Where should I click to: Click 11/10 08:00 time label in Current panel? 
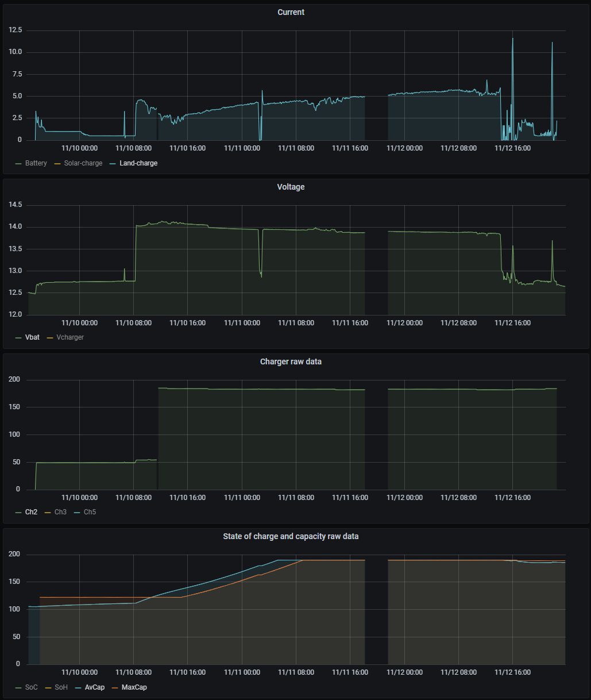pyautogui.click(x=134, y=148)
